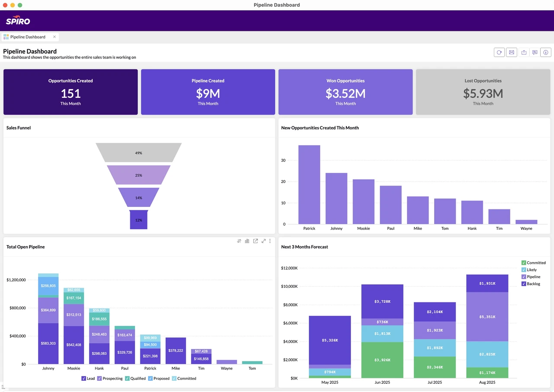Open the dashboard comments icon
Screen dimensions: 554x392
coord(535,52)
